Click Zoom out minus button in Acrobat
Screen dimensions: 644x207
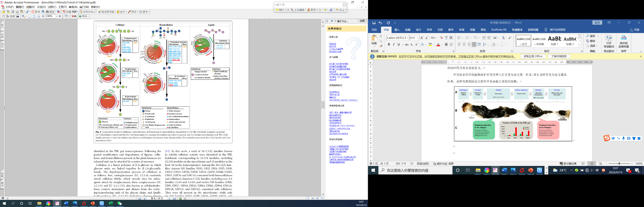pos(43,16)
